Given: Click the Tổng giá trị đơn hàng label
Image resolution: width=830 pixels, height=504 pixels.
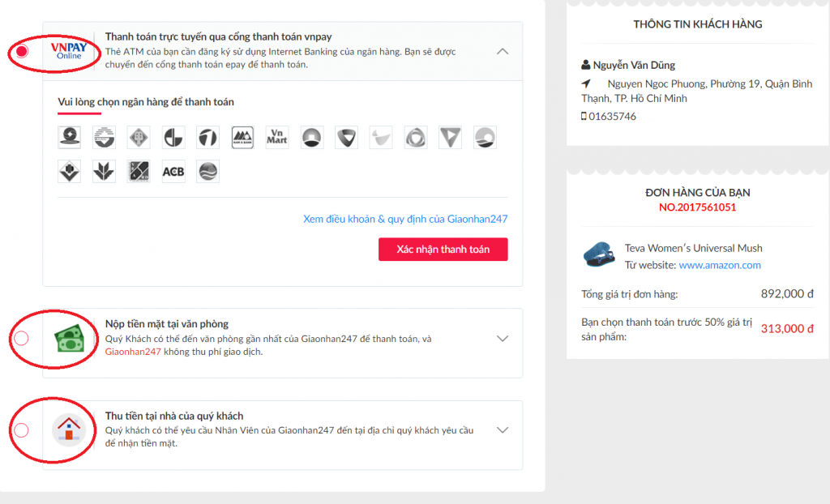Looking at the screenshot, I should point(629,294).
